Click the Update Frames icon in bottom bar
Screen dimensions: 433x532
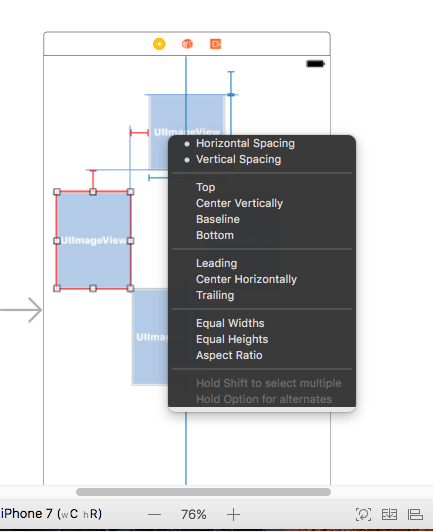pos(363,514)
